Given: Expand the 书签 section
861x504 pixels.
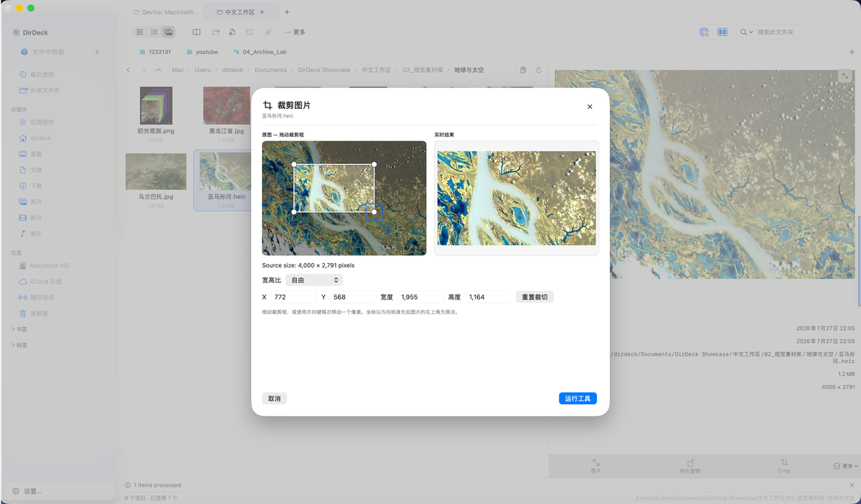Looking at the screenshot, I should click(x=19, y=329).
